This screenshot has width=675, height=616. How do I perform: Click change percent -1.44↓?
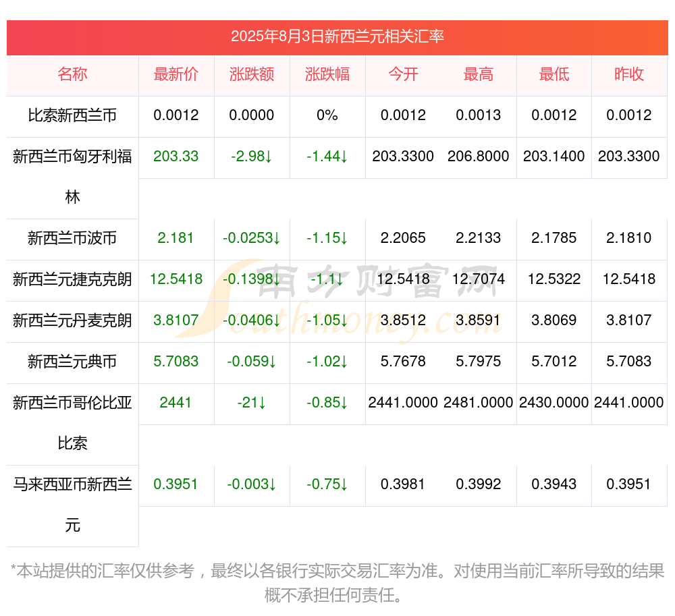point(327,156)
